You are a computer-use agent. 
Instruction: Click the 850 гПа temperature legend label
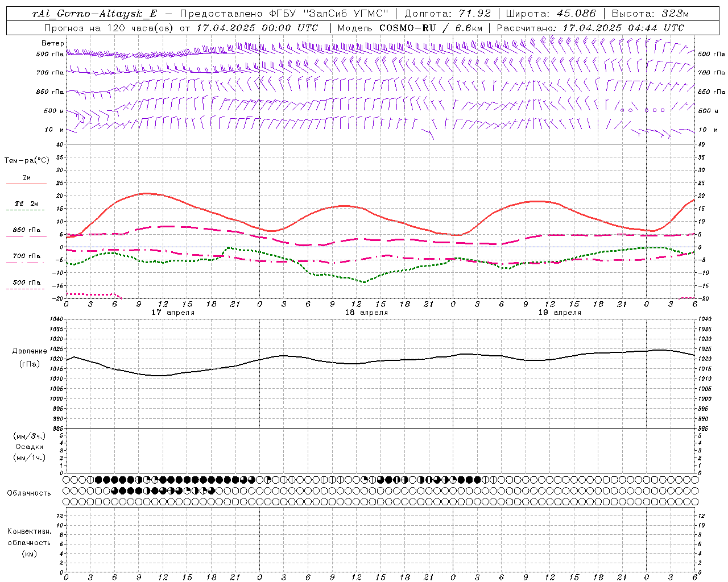tap(26, 230)
